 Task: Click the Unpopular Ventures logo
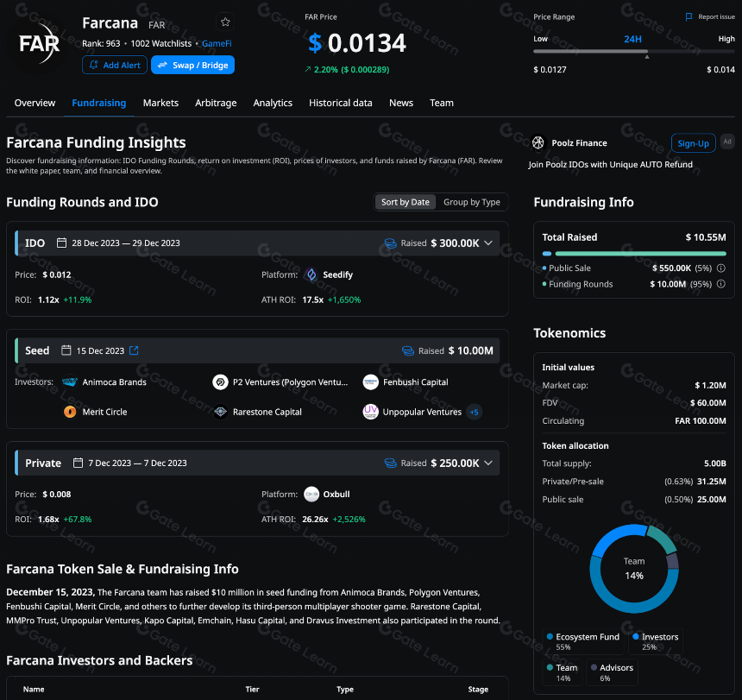pyautogui.click(x=370, y=412)
